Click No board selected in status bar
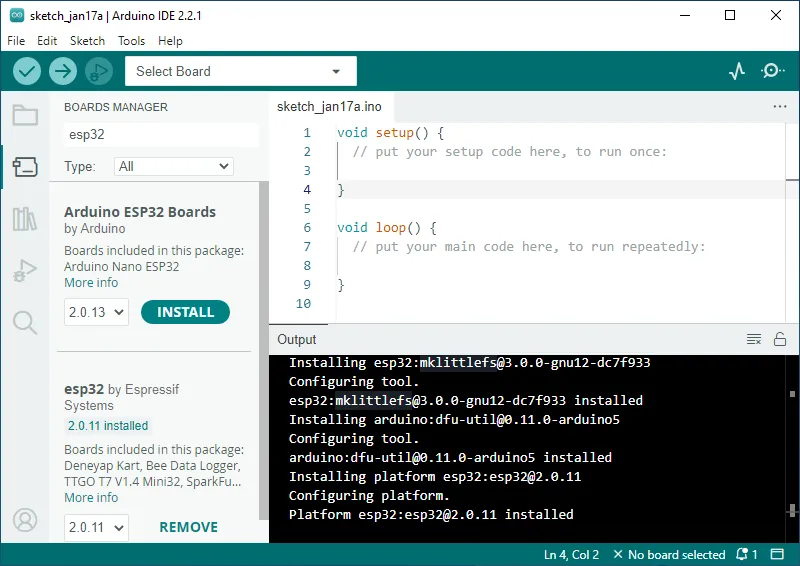 tap(669, 554)
